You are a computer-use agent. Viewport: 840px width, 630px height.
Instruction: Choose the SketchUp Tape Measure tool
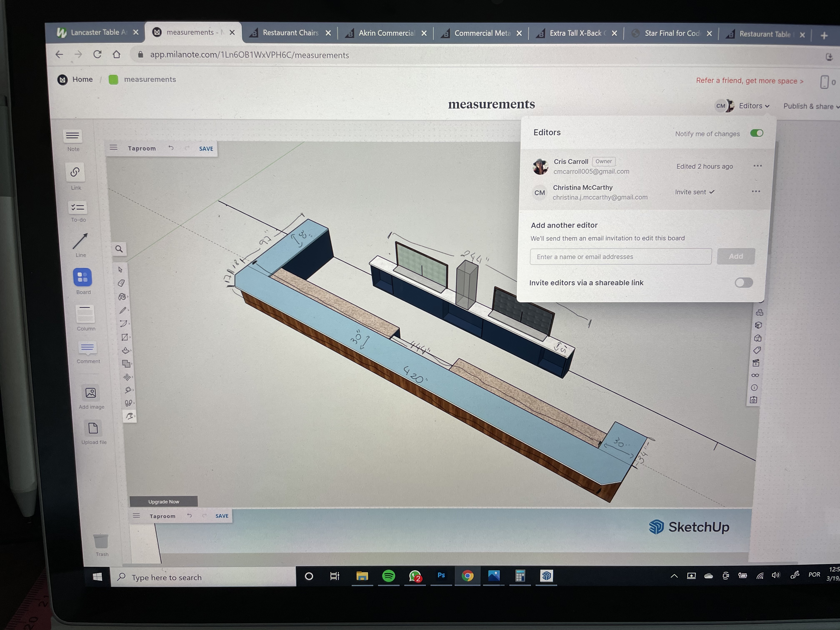[x=128, y=390]
